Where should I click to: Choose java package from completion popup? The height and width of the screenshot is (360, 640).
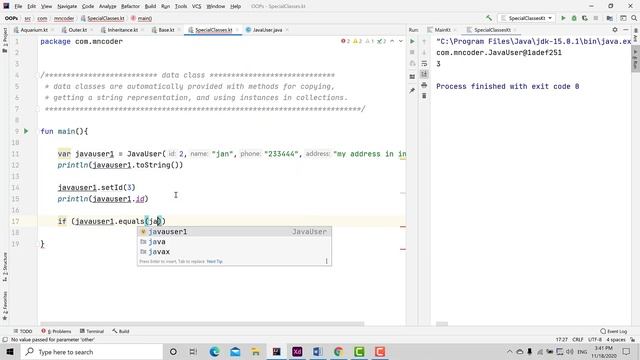coord(234,242)
